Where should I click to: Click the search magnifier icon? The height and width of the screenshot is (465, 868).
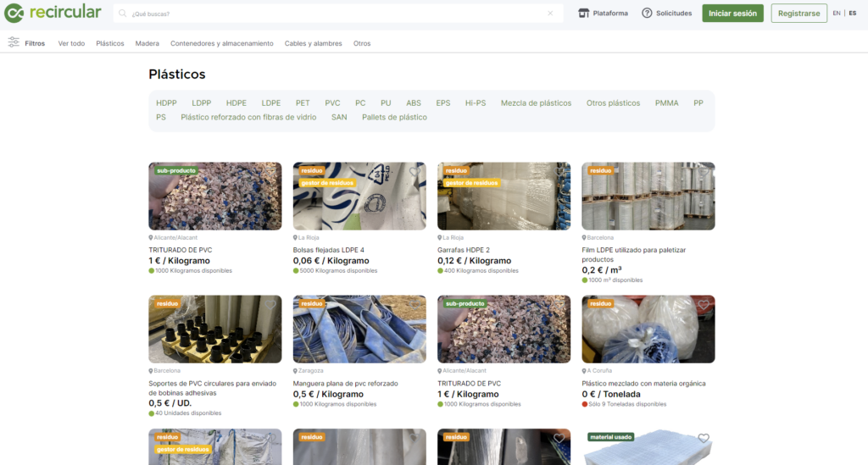coord(123,14)
